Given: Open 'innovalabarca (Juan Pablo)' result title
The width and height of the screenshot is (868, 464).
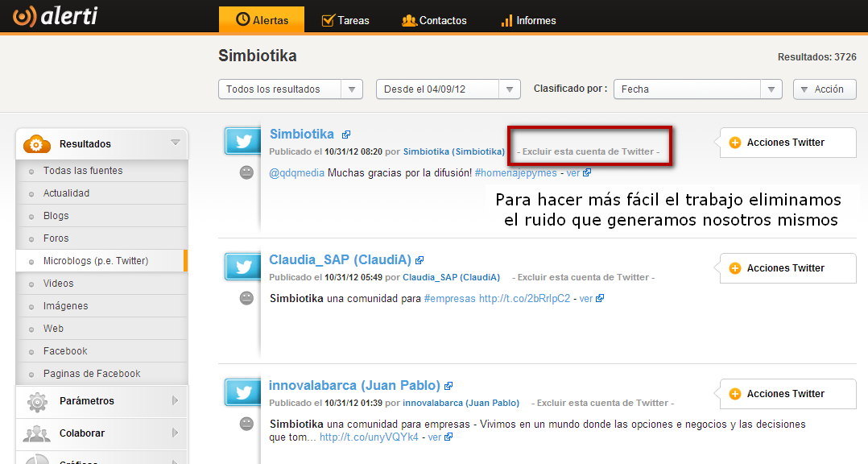Looking at the screenshot, I should [x=354, y=385].
